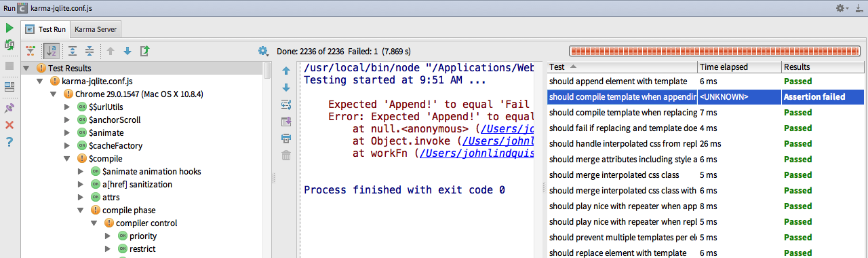The width and height of the screenshot is (868, 258).
Task: Click the green Run play icon
Action: click(x=9, y=28)
